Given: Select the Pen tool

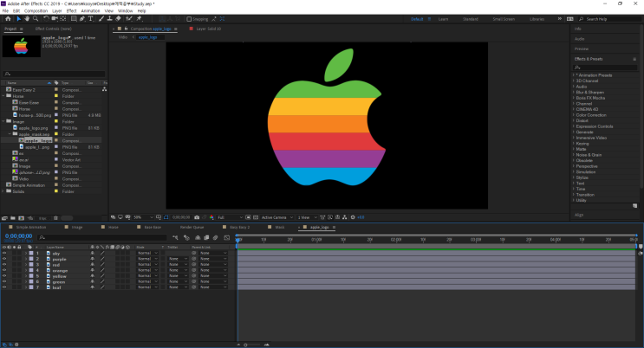Looking at the screenshot, I should pyautogui.click(x=82, y=19).
